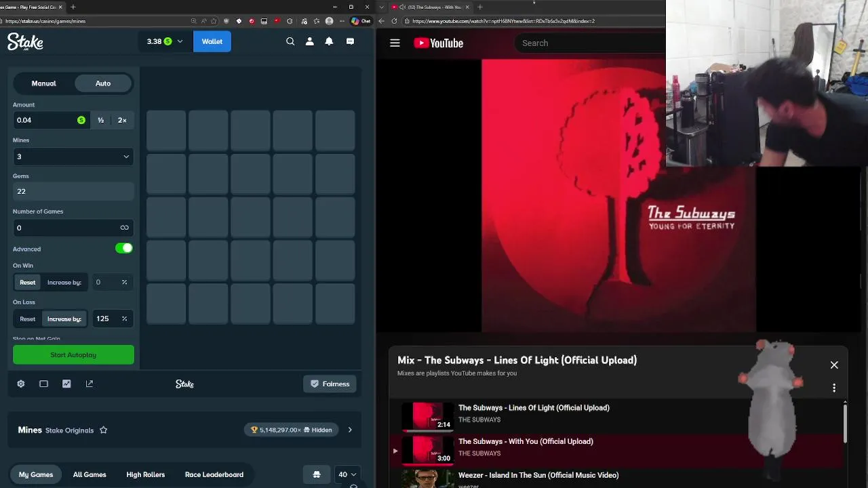The image size is (868, 488).
Task: Select On Loss Increase by option
Action: click(64, 319)
